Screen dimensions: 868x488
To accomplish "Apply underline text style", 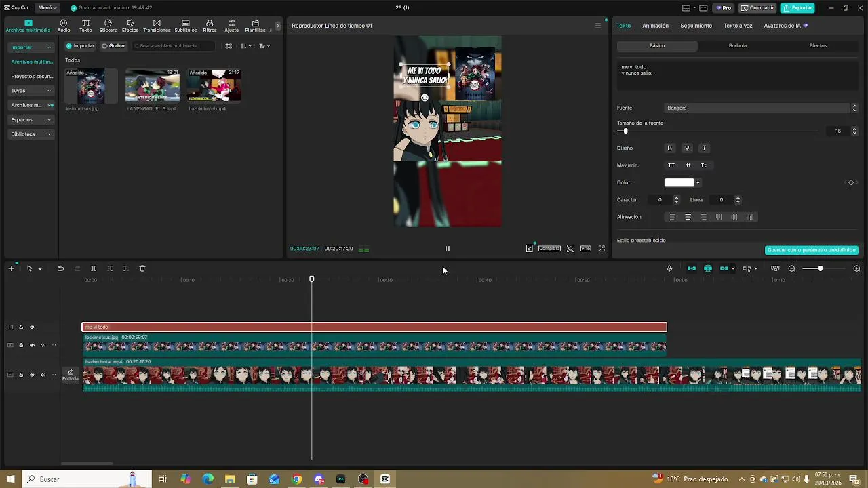I will pyautogui.click(x=686, y=148).
